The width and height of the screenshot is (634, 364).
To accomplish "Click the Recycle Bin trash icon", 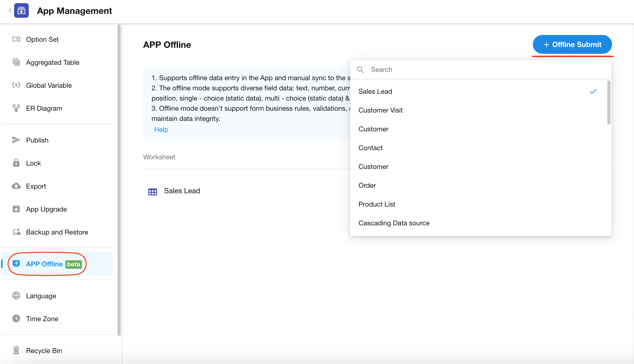I will [x=16, y=350].
